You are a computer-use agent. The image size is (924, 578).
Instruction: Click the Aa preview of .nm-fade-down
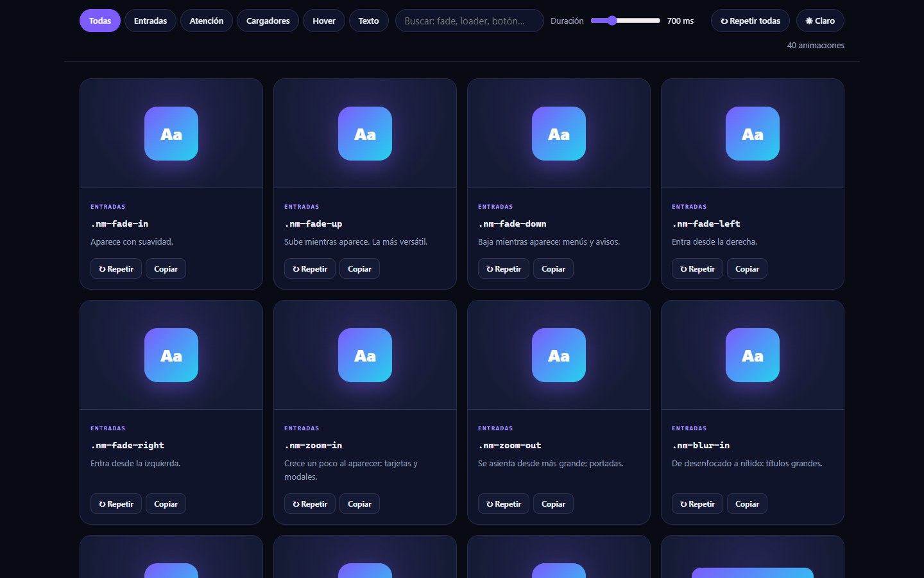click(x=559, y=134)
